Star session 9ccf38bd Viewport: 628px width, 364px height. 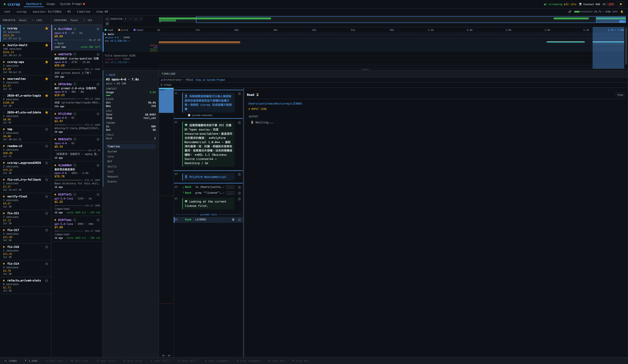coord(98,29)
